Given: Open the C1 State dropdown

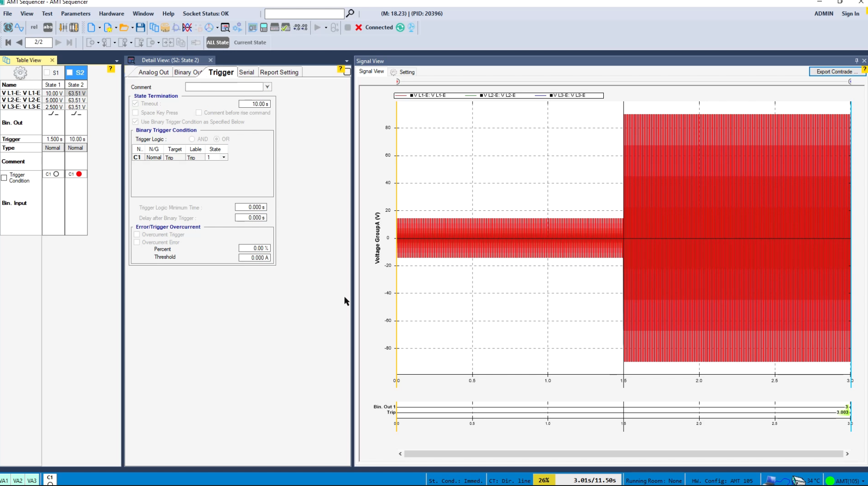Looking at the screenshot, I should pos(224,157).
